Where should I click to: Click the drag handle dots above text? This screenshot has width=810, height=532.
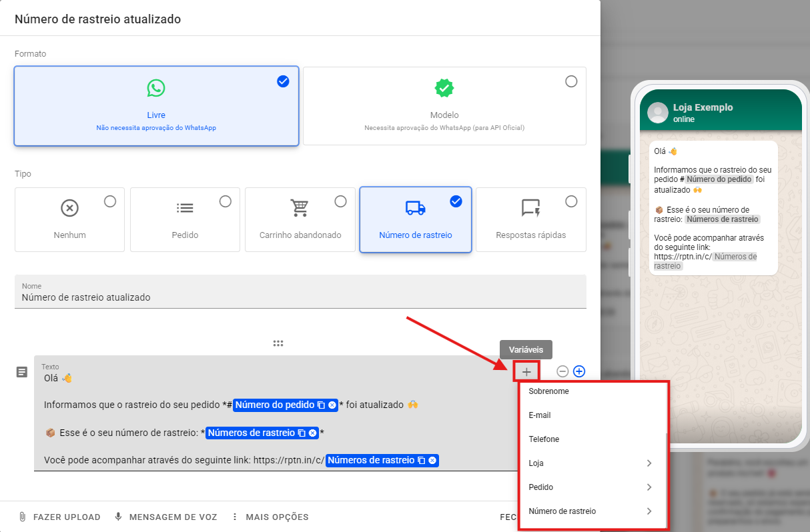pyautogui.click(x=278, y=343)
